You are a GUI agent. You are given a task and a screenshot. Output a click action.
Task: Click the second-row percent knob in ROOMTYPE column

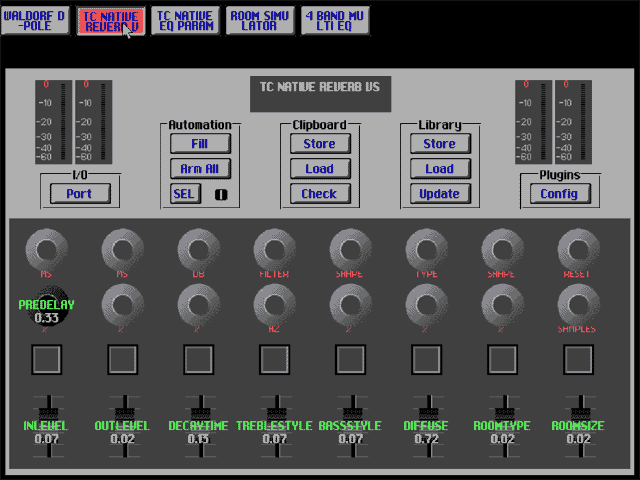pyautogui.click(x=502, y=305)
